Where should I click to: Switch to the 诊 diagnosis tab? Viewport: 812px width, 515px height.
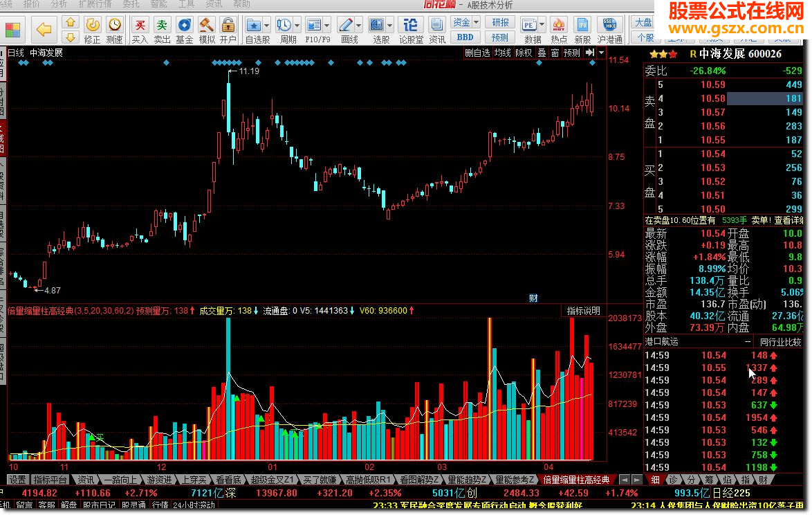click(673, 480)
